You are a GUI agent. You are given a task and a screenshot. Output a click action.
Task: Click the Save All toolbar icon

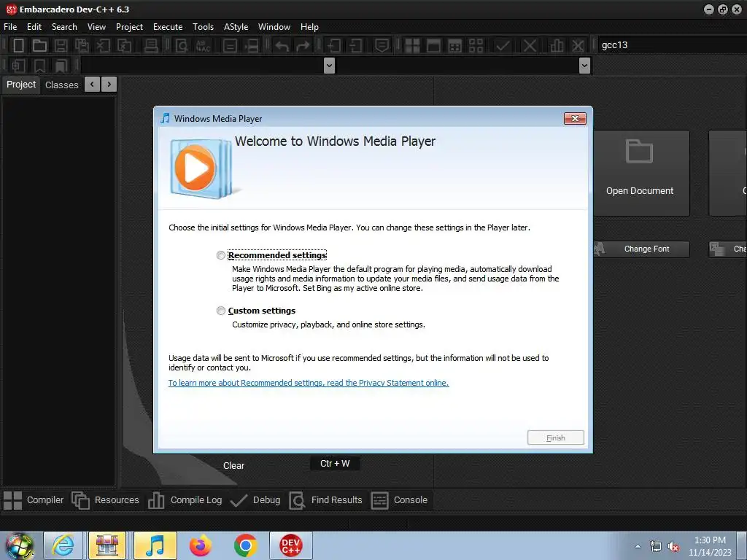[82, 45]
